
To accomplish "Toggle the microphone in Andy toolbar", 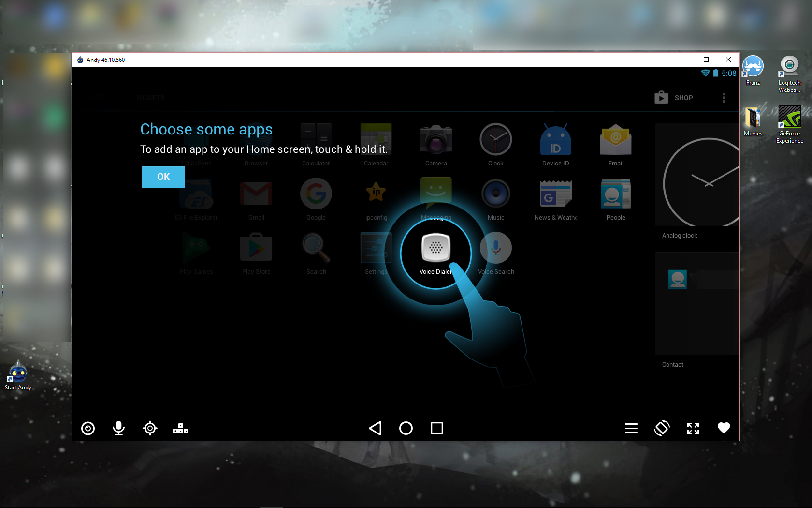I will tap(118, 428).
